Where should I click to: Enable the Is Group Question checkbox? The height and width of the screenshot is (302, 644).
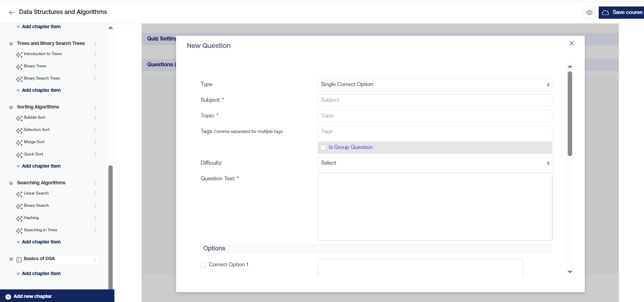(x=323, y=148)
